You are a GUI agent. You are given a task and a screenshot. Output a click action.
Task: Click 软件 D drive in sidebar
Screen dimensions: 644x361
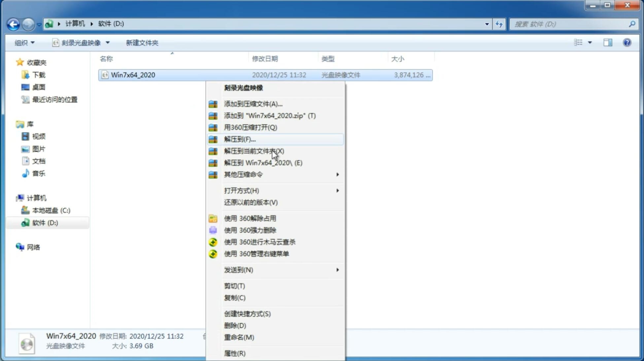click(44, 222)
